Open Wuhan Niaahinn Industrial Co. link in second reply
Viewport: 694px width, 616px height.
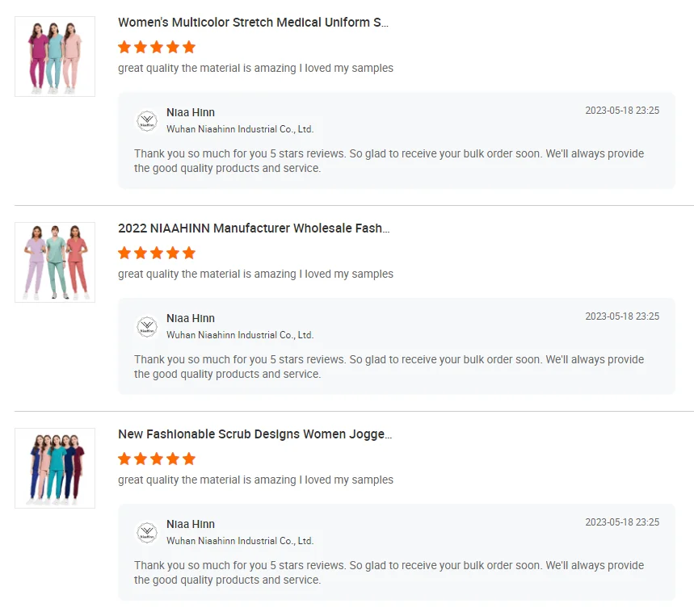coord(240,335)
